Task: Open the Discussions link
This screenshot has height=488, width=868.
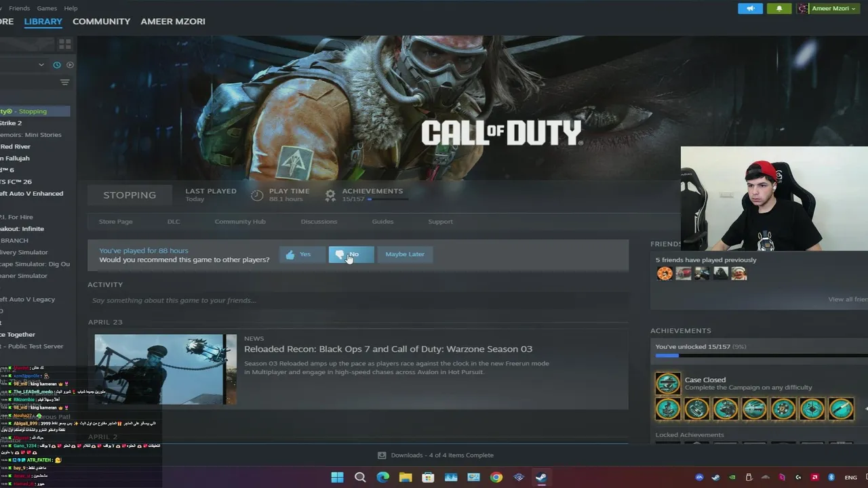Action: 319,222
